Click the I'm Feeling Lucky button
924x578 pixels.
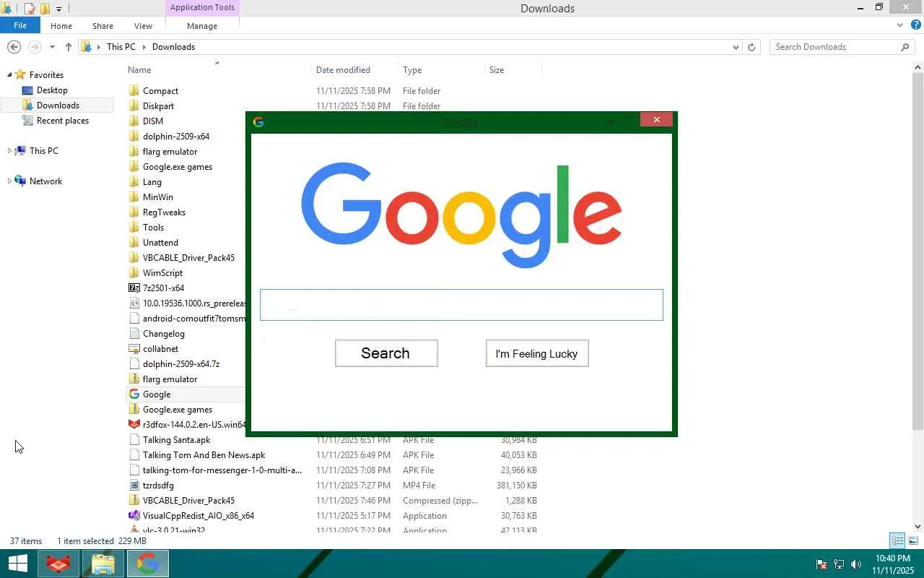(537, 353)
